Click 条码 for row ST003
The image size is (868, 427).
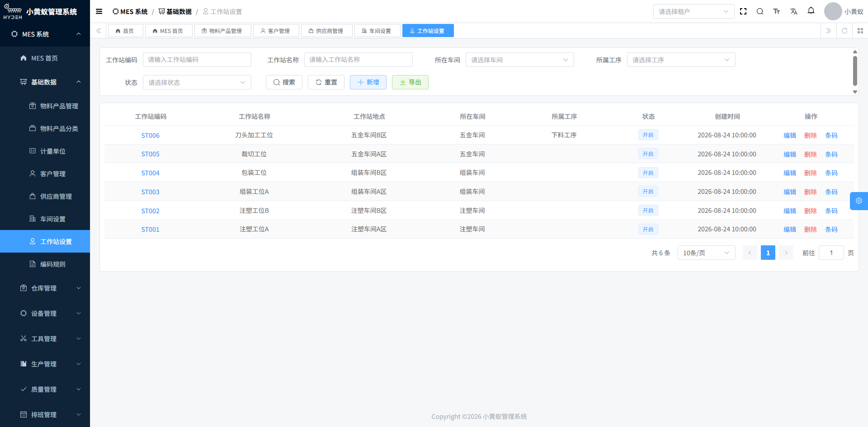(831, 192)
